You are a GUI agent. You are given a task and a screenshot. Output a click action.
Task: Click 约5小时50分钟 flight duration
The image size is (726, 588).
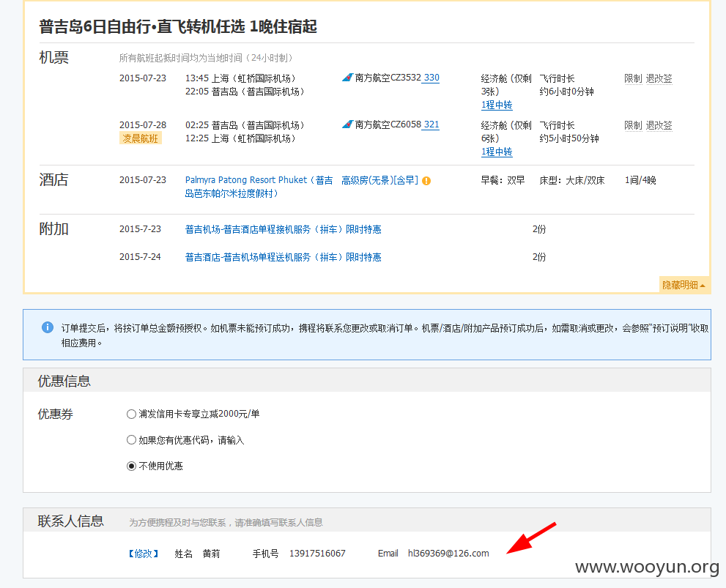(569, 138)
